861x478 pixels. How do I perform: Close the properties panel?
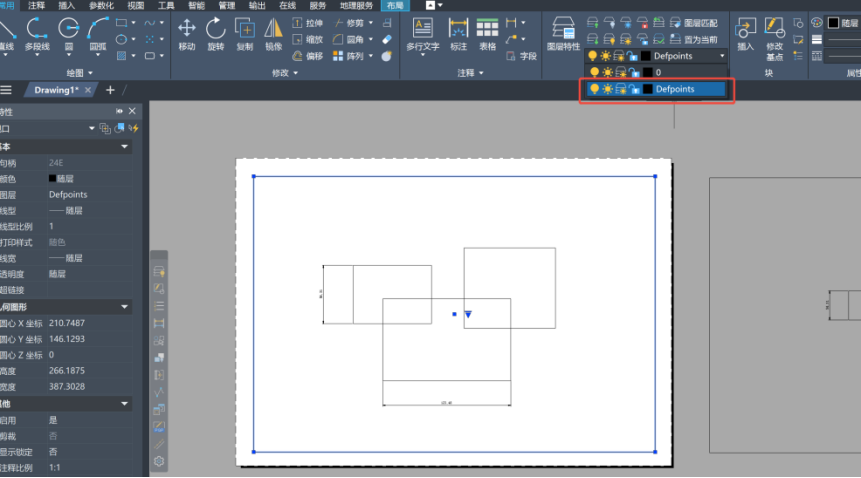132,111
